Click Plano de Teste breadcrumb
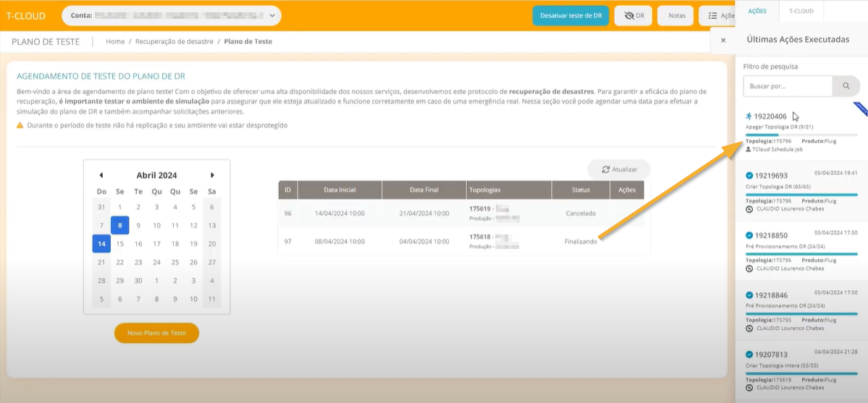 coord(248,41)
